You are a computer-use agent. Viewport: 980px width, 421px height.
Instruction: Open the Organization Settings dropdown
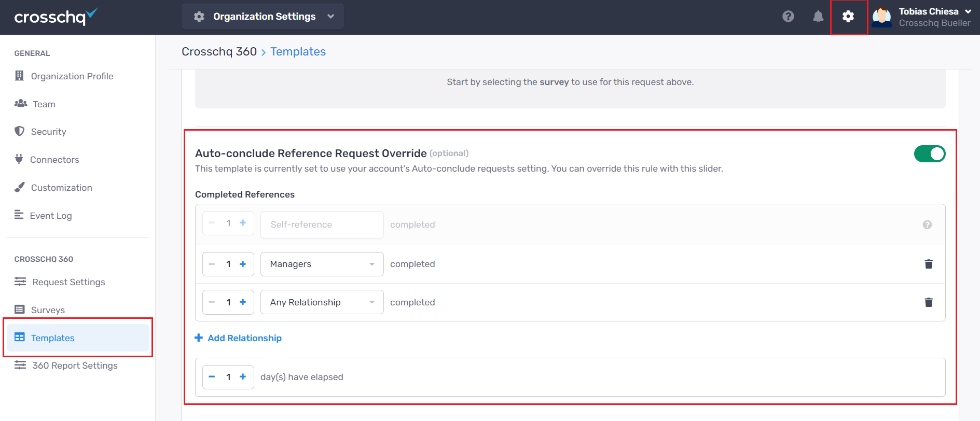click(263, 17)
